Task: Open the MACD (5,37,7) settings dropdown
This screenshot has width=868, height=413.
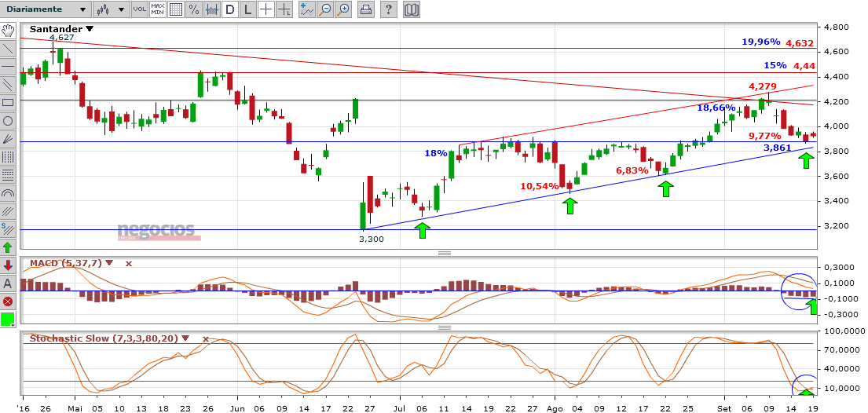Action: pos(109,264)
